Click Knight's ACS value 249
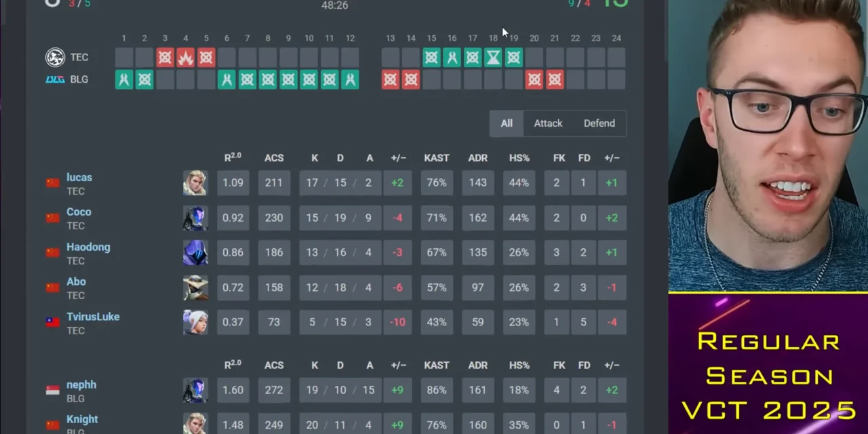Viewport: 868px width, 434px height. pyautogui.click(x=274, y=425)
